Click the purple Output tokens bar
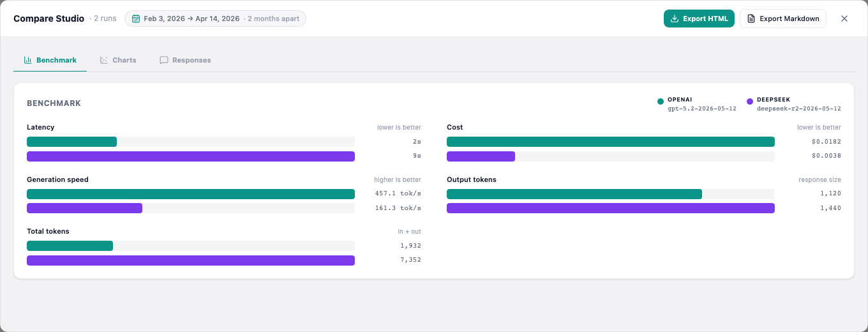The width and height of the screenshot is (868, 332). (x=611, y=208)
